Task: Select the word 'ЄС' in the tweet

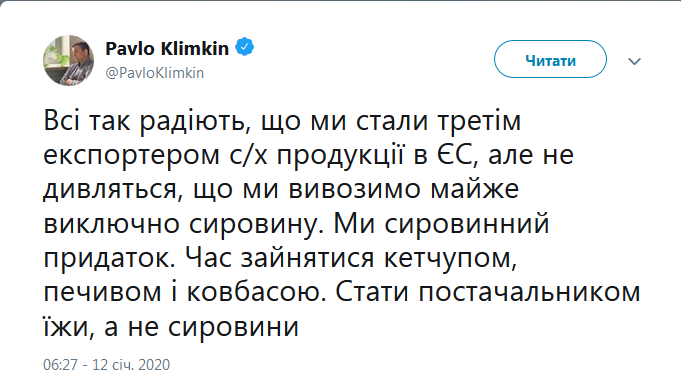Action: point(458,155)
